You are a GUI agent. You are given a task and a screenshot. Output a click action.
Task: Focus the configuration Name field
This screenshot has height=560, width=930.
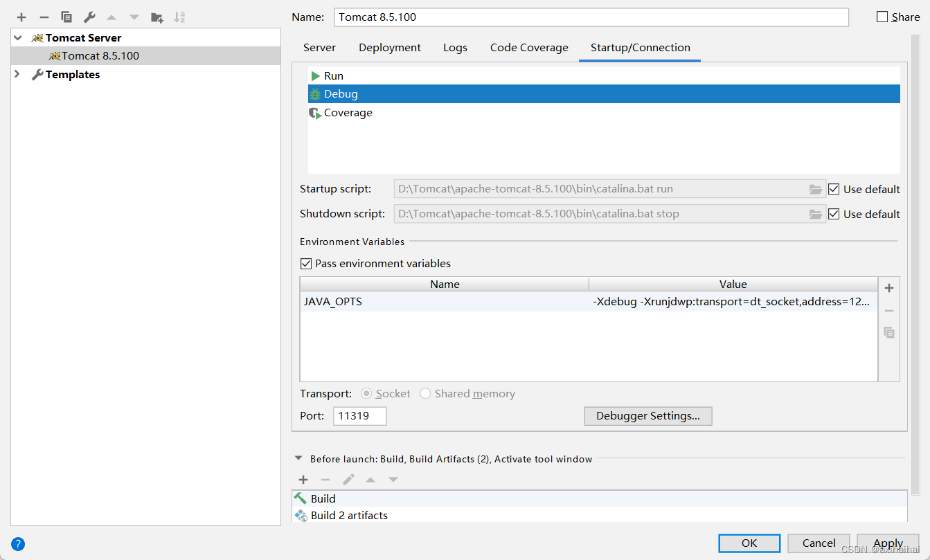coord(591,17)
